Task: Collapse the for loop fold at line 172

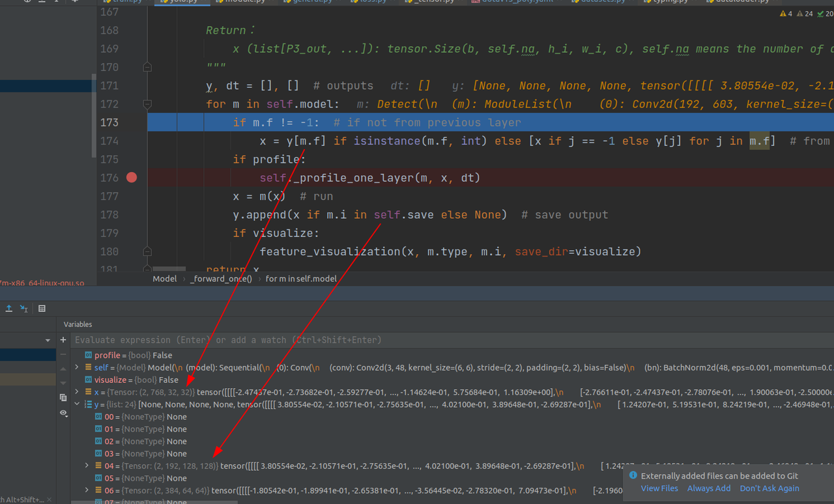Action: [x=147, y=104]
